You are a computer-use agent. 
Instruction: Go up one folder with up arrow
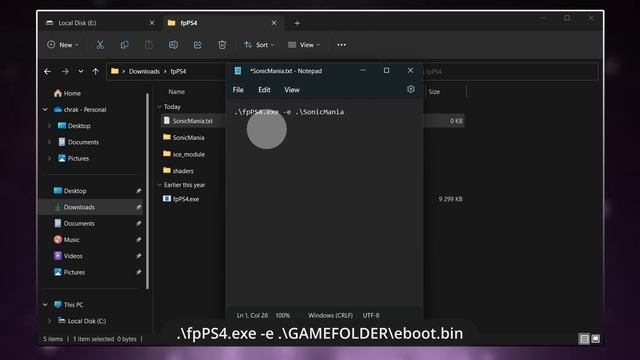tap(96, 71)
